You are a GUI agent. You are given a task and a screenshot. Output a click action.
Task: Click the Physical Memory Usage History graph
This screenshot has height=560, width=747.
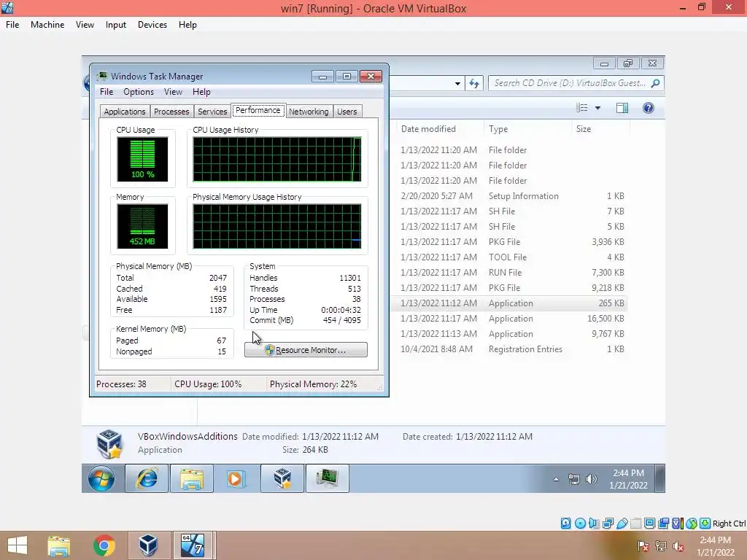(276, 226)
